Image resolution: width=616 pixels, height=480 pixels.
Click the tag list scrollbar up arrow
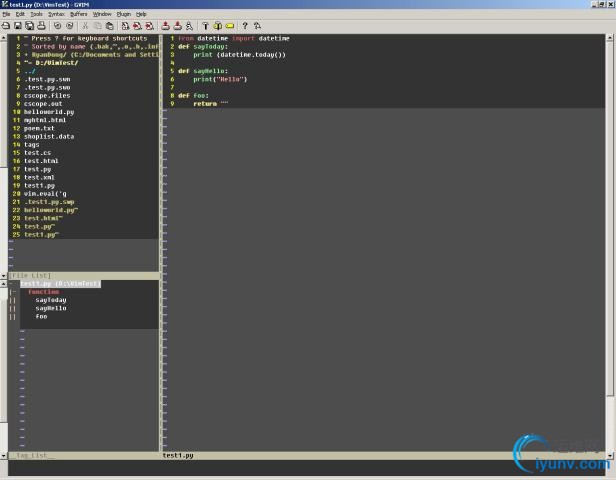4,285
